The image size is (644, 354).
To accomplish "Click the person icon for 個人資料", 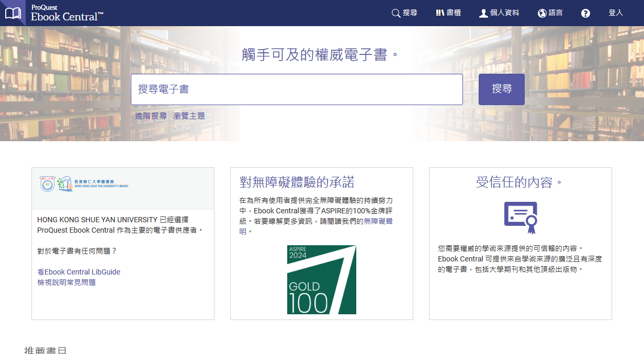I will (483, 13).
